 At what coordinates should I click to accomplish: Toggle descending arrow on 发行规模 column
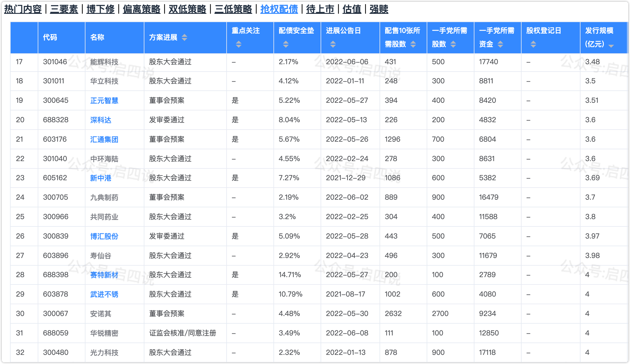point(611,46)
